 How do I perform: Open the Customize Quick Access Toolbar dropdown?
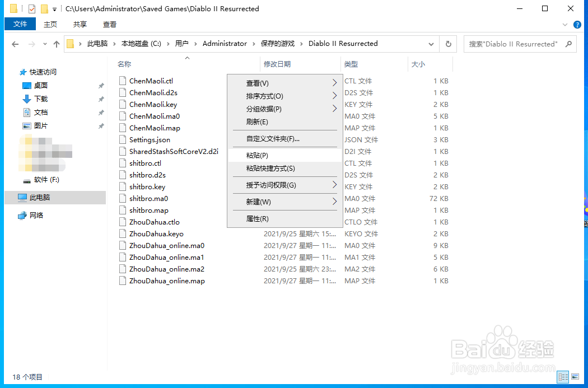point(54,9)
